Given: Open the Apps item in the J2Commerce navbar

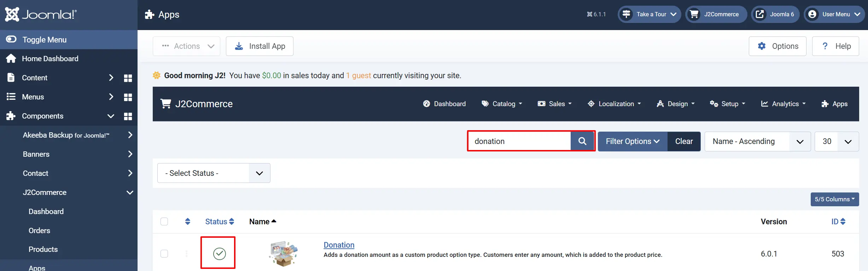Looking at the screenshot, I should tap(834, 104).
